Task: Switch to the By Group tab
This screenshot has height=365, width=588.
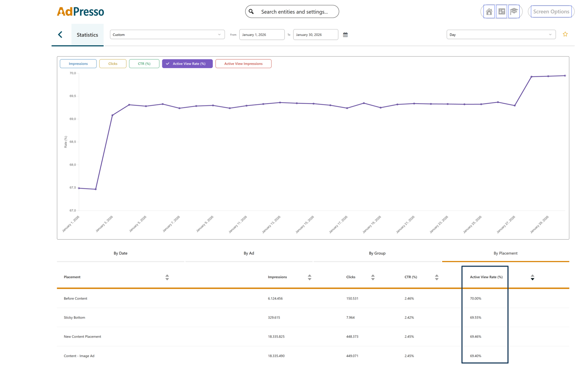Action: click(377, 253)
